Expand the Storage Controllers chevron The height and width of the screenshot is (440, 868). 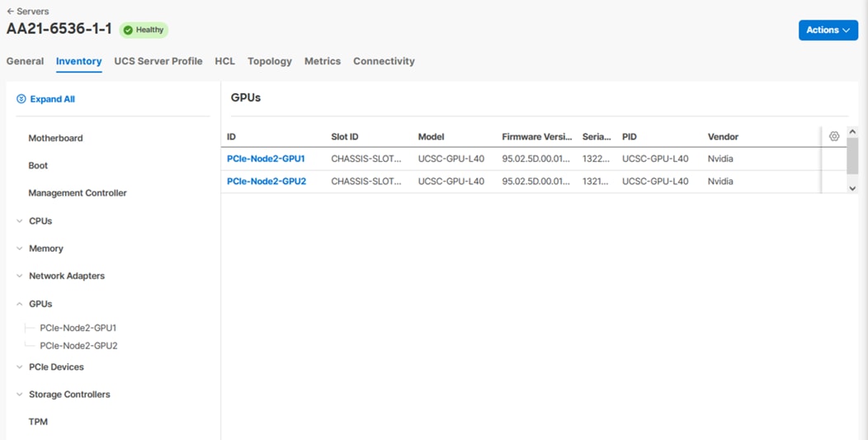(x=19, y=394)
